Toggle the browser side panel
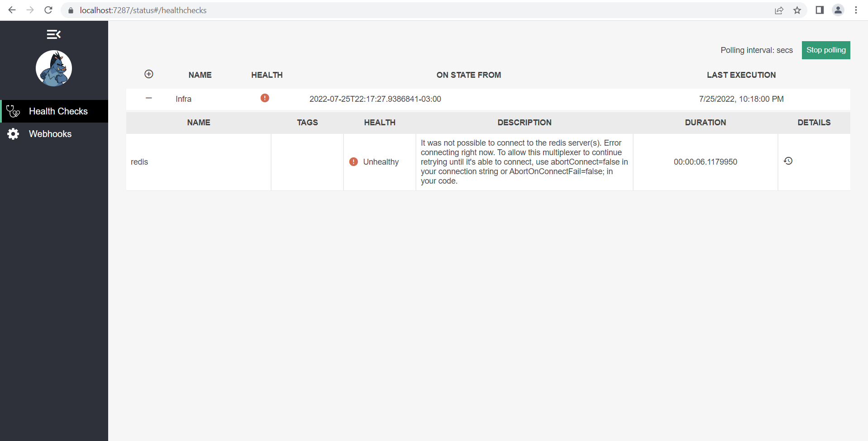This screenshot has height=441, width=868. [820, 10]
